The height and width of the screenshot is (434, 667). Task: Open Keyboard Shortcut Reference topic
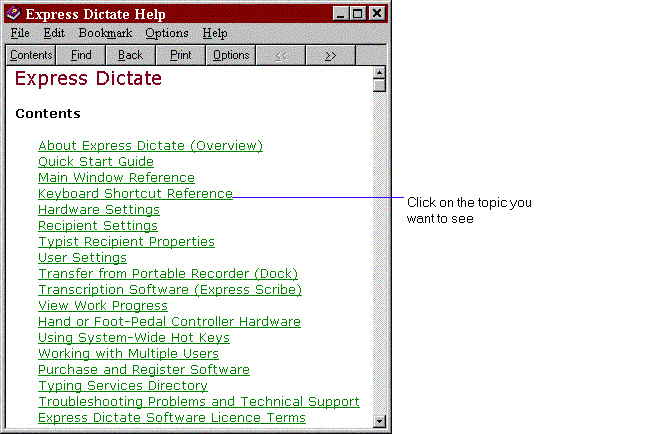coord(135,194)
